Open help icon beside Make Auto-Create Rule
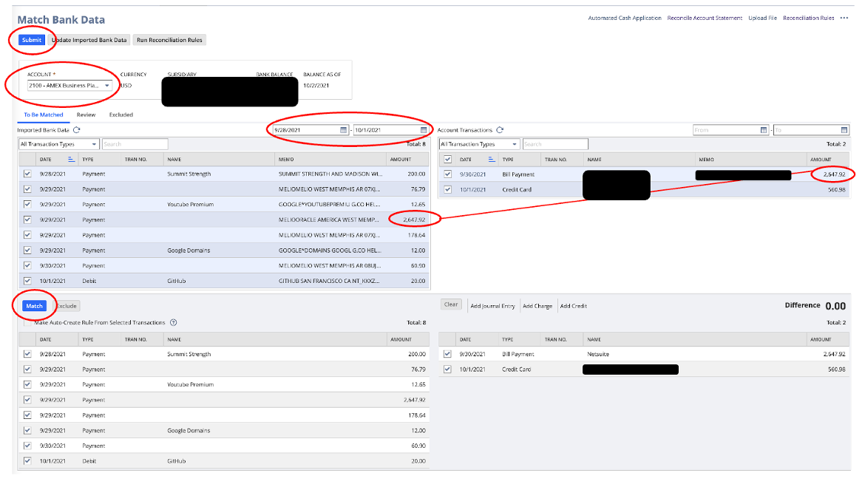The height and width of the screenshot is (504, 865). [173, 323]
